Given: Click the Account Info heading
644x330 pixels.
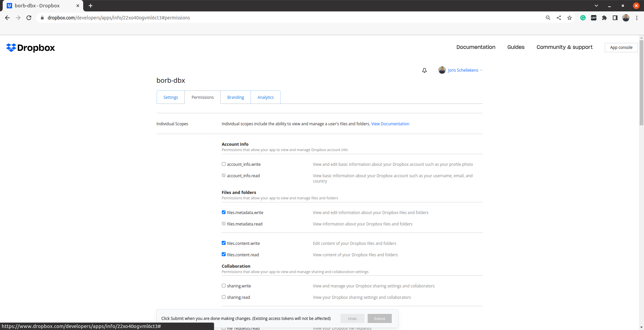Looking at the screenshot, I should point(235,144).
